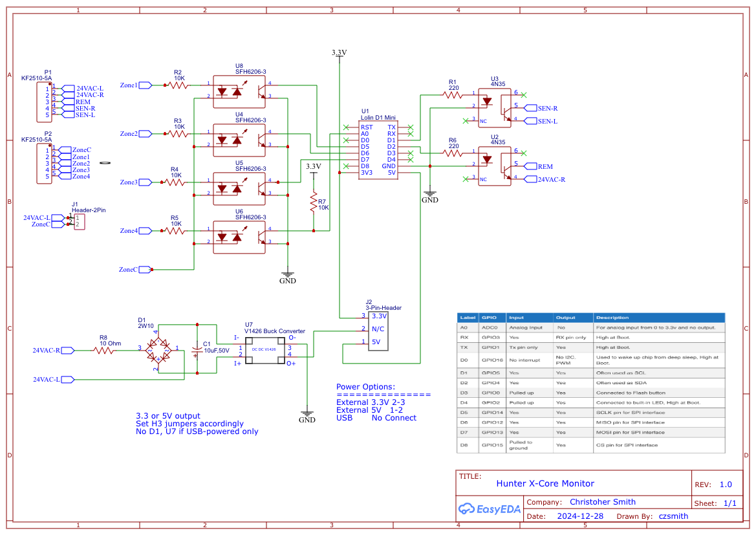The width and height of the screenshot is (756, 535).
Task: Select resistor R3 on the Zone2 line
Action: (x=178, y=134)
